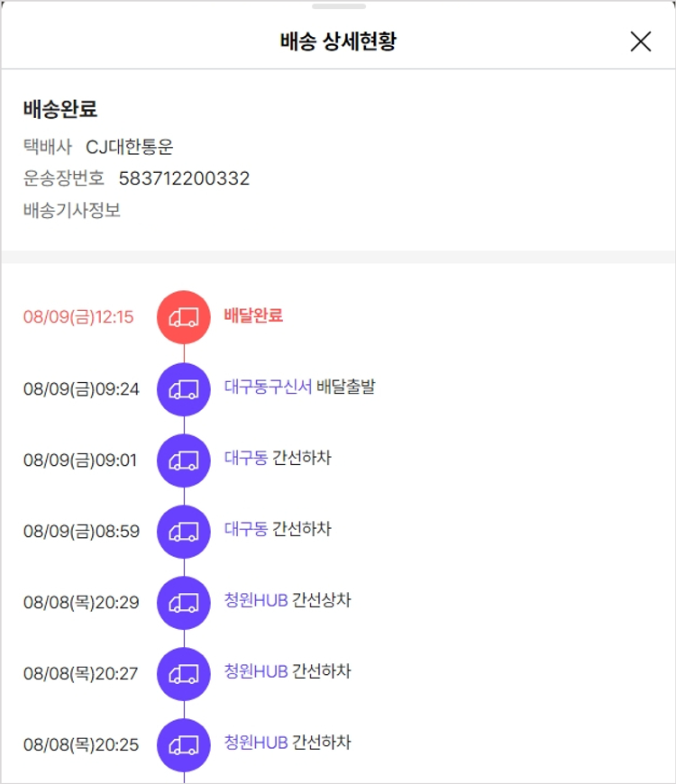The height and width of the screenshot is (784, 676).
Task: Click truck icon for 청원HUB 간선상차
Action: coord(184,602)
